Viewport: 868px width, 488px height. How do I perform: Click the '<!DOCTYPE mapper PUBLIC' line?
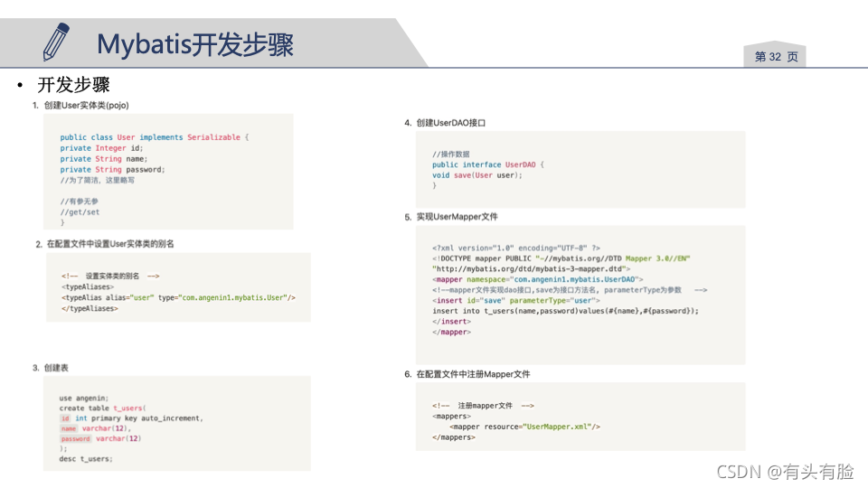pyautogui.click(x=561, y=258)
